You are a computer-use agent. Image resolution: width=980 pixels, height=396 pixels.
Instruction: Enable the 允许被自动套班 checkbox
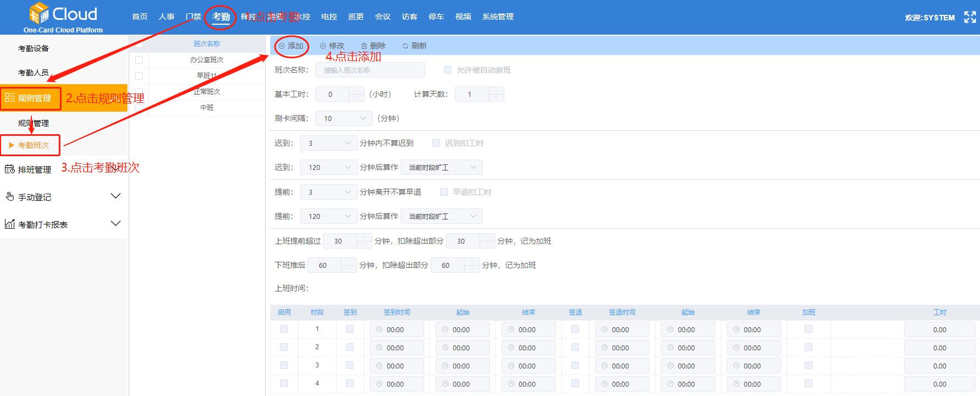(x=448, y=70)
